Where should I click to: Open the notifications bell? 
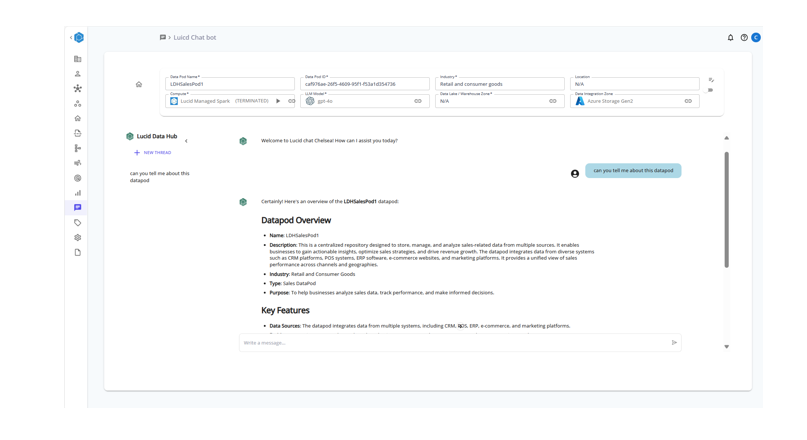pyautogui.click(x=730, y=38)
